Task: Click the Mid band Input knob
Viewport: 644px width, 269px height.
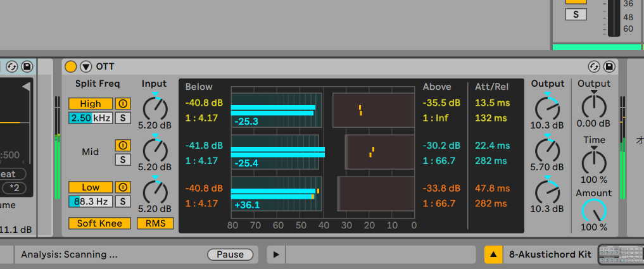Action: pyautogui.click(x=155, y=150)
